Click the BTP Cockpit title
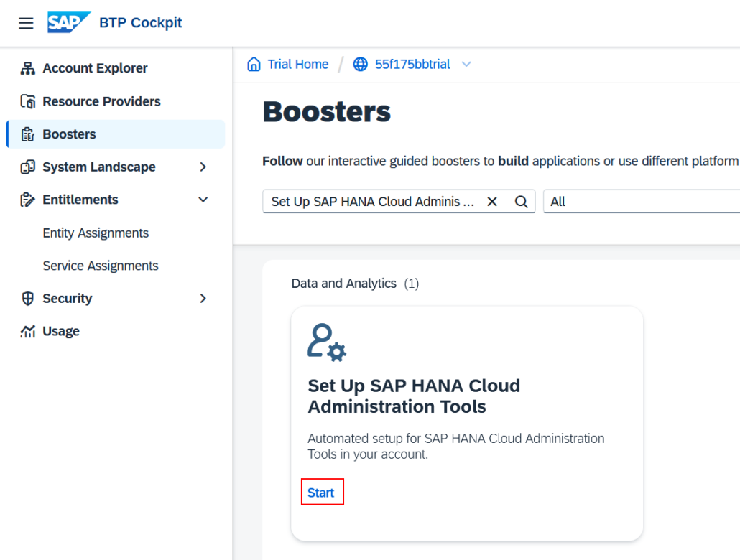Screen dimensions: 740x560 pos(141,23)
